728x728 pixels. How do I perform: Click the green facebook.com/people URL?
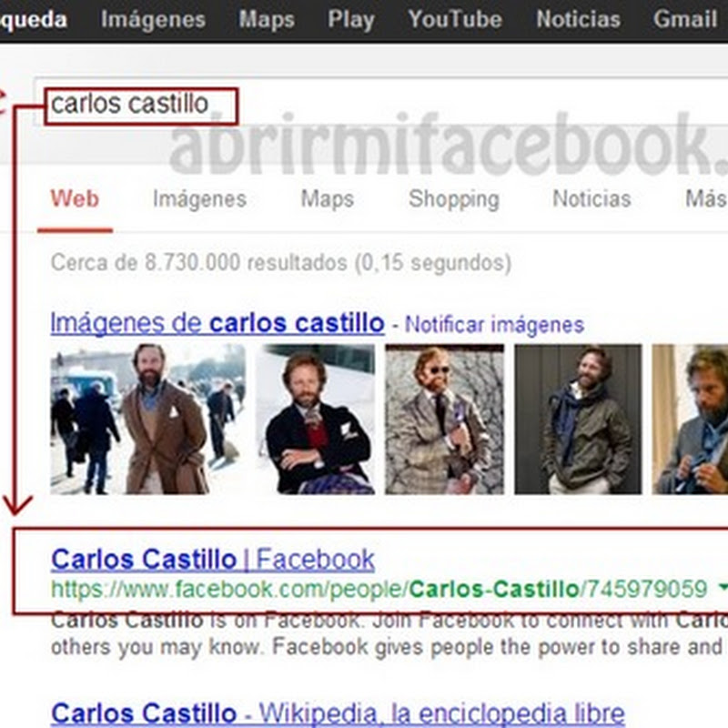[379, 590]
